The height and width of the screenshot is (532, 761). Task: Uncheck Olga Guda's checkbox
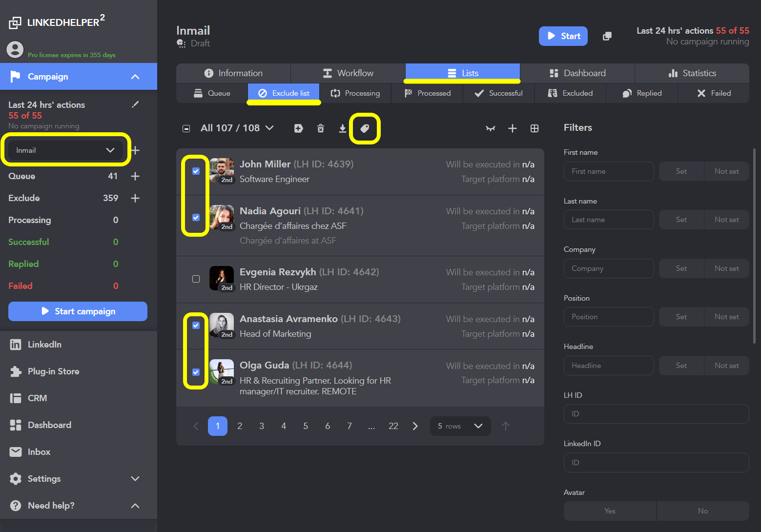(196, 372)
